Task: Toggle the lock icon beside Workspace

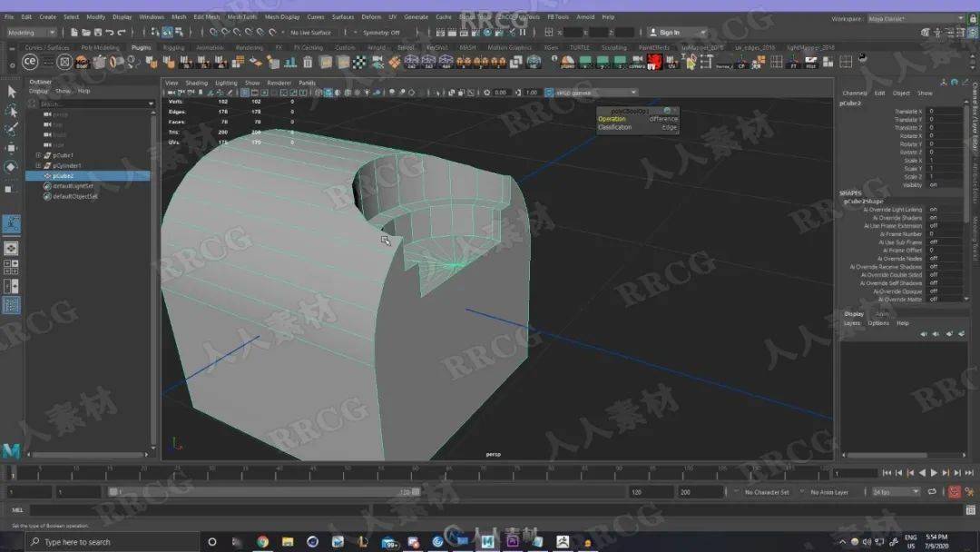Action: 973,19
